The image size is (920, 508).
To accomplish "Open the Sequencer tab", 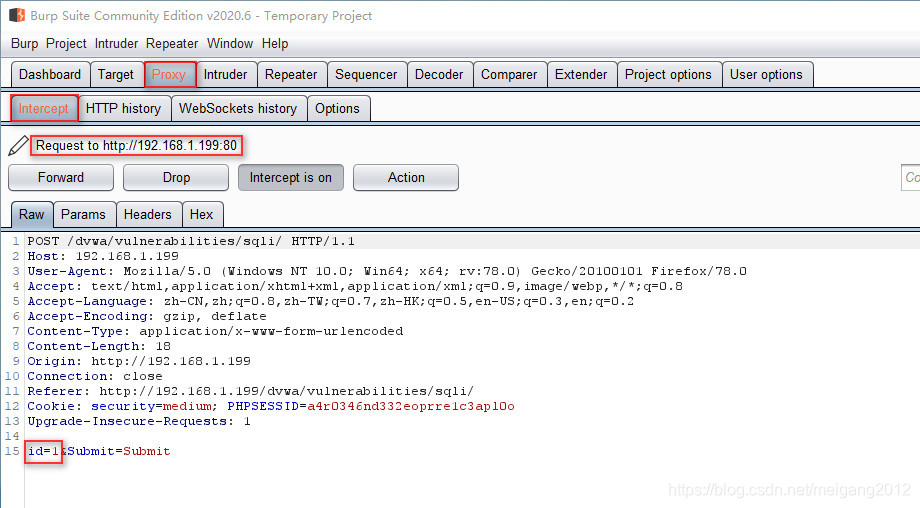I will pyautogui.click(x=367, y=74).
